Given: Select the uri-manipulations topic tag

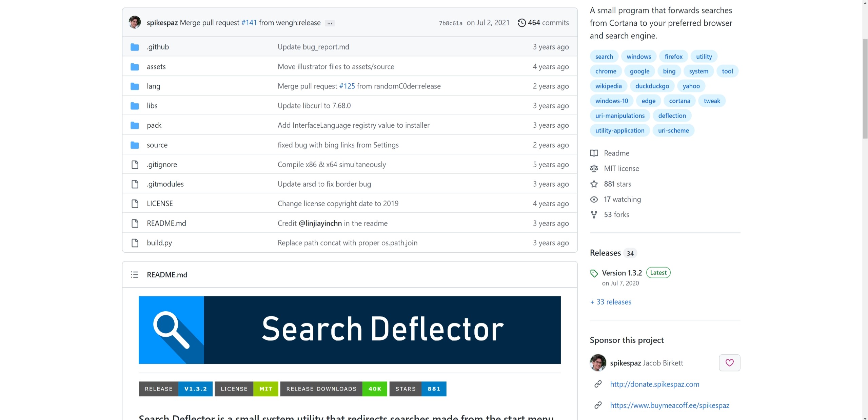Looking at the screenshot, I should pos(620,115).
